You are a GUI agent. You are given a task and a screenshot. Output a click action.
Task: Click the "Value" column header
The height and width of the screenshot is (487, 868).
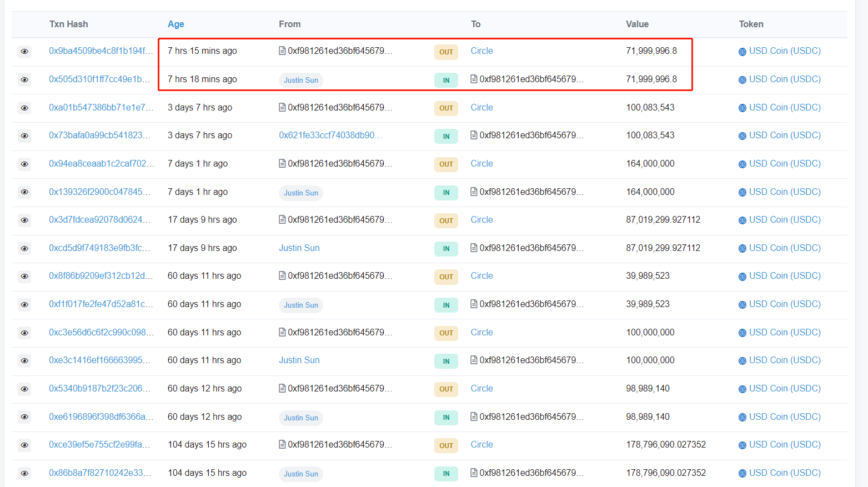tap(637, 24)
